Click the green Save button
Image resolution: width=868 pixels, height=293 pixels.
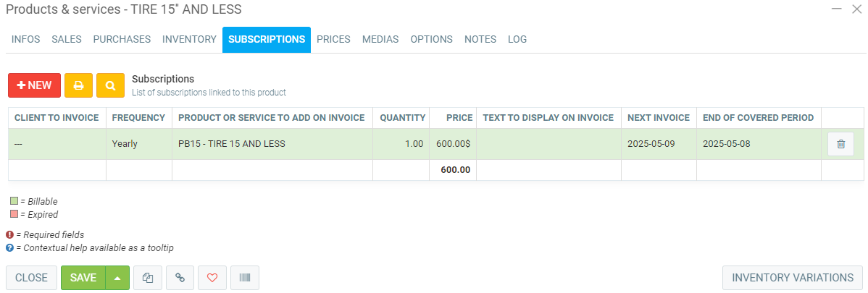83,278
